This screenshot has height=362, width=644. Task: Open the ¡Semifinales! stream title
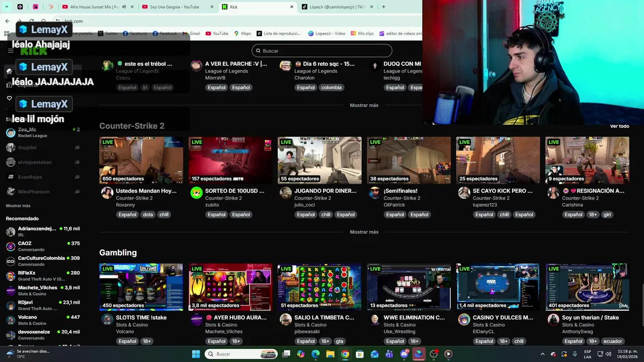pos(400,191)
